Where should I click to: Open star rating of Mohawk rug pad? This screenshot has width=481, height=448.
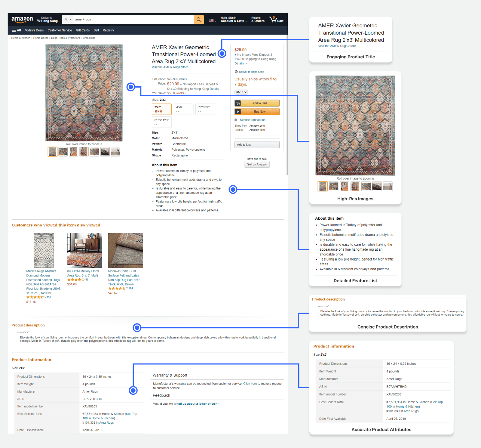[117, 289]
